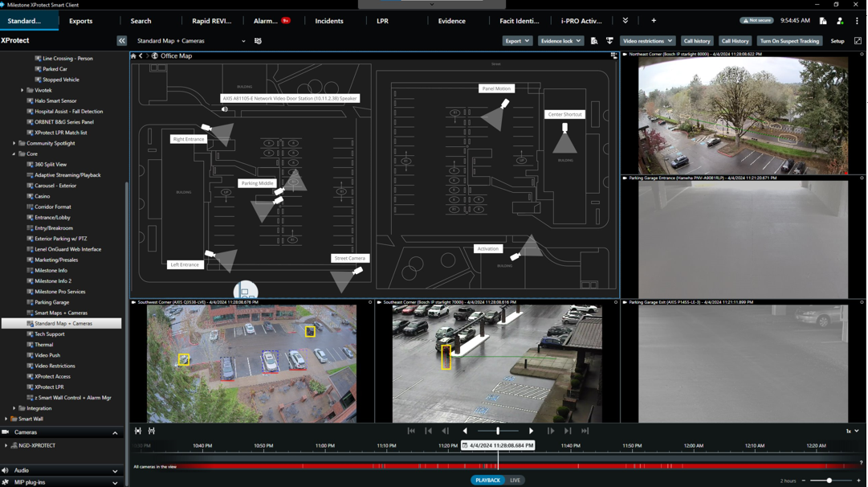This screenshot has width=868, height=487.
Task: Open the Incidents tab
Action: [329, 21]
